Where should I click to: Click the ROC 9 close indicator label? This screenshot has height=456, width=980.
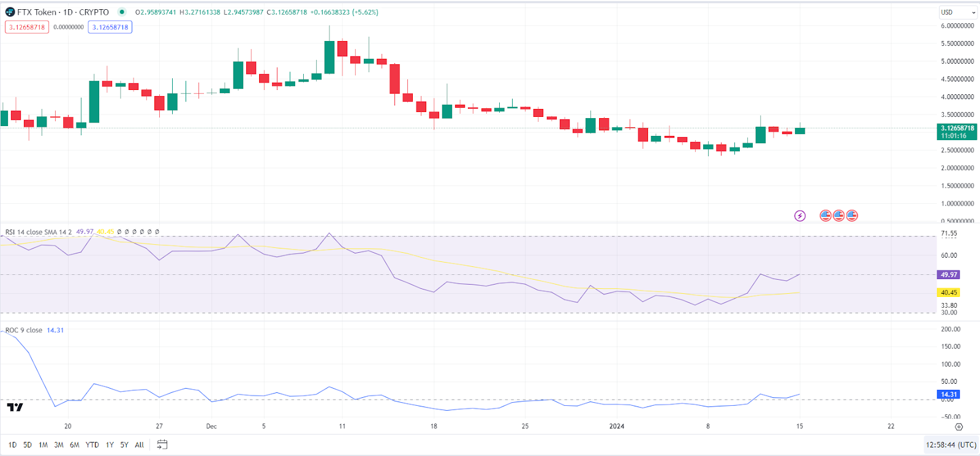pos(24,330)
